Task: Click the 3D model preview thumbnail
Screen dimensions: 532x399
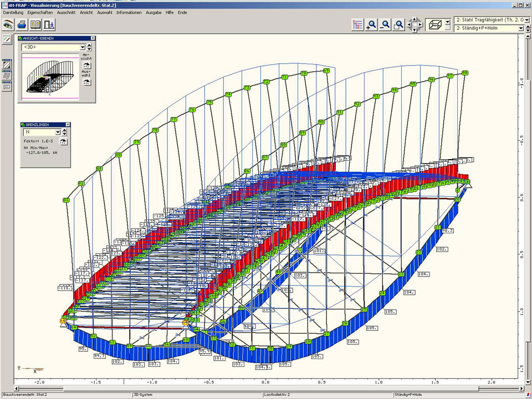Action: coord(50,78)
